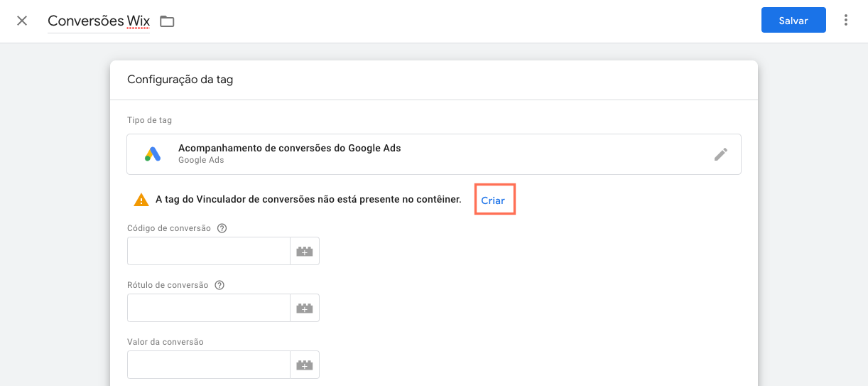Click the pencil edit icon for tag type
Viewport: 868px width, 386px height.
click(721, 154)
